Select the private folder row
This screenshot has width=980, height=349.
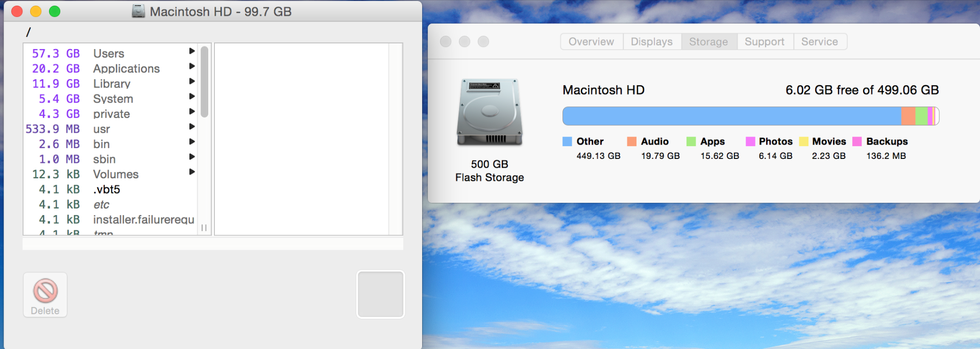(x=110, y=113)
